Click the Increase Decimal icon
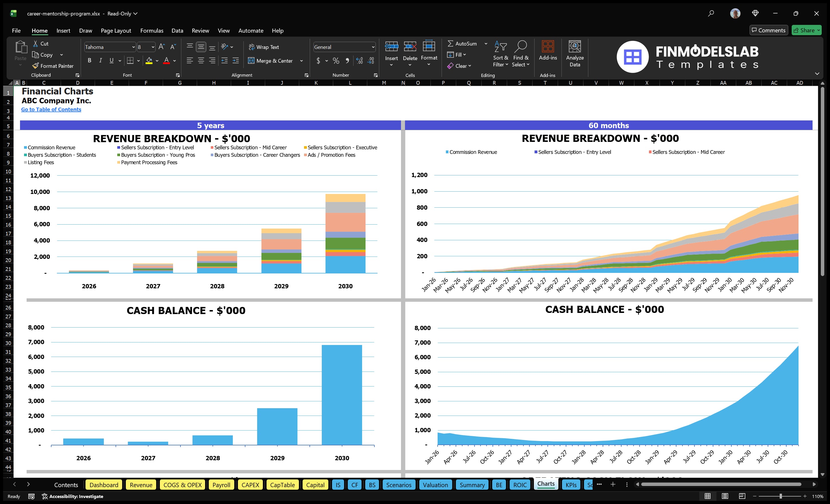This screenshot has width=830, height=504. [x=359, y=61]
